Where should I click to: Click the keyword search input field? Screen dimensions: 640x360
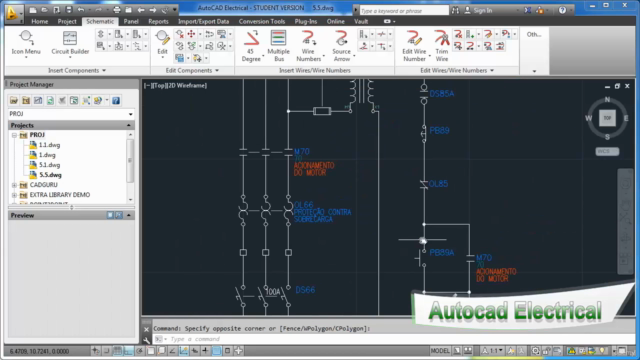click(x=404, y=11)
